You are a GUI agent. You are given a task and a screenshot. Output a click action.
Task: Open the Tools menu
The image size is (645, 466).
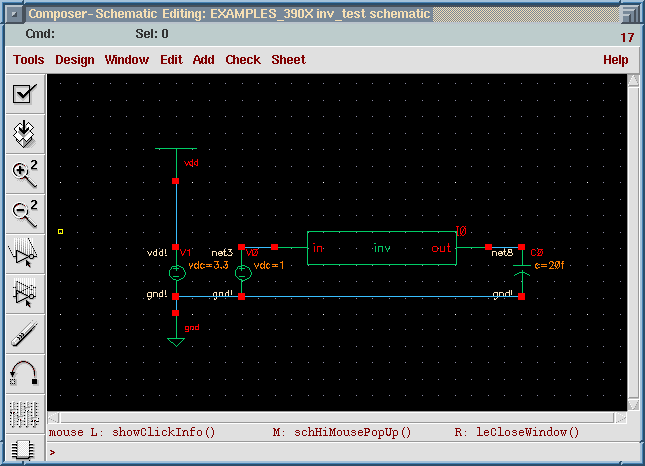point(28,60)
